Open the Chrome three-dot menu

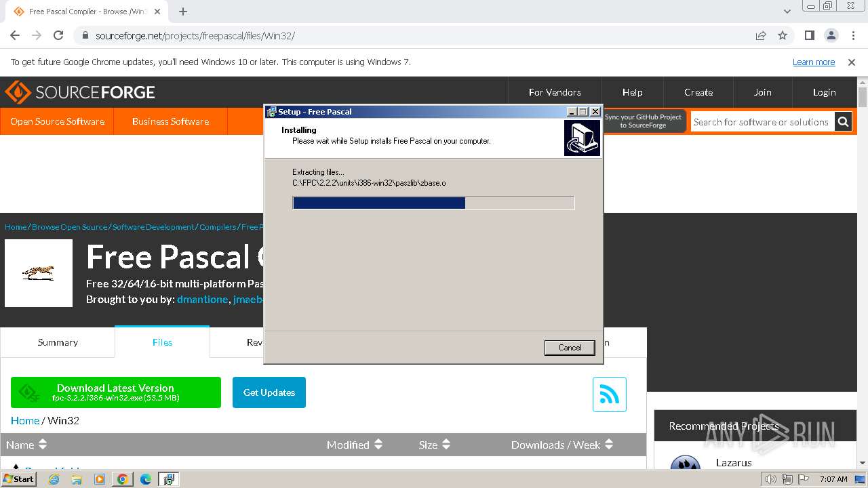click(x=852, y=35)
